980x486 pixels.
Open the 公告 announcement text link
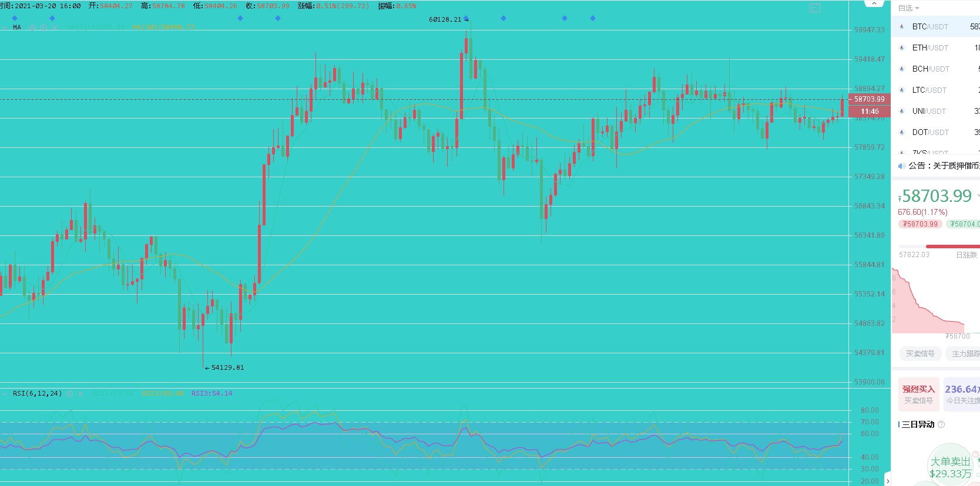click(944, 166)
